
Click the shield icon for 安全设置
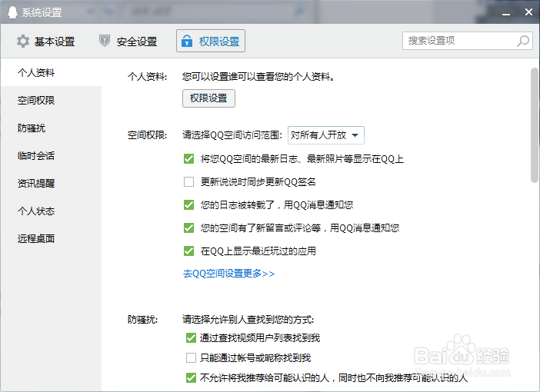[105, 41]
